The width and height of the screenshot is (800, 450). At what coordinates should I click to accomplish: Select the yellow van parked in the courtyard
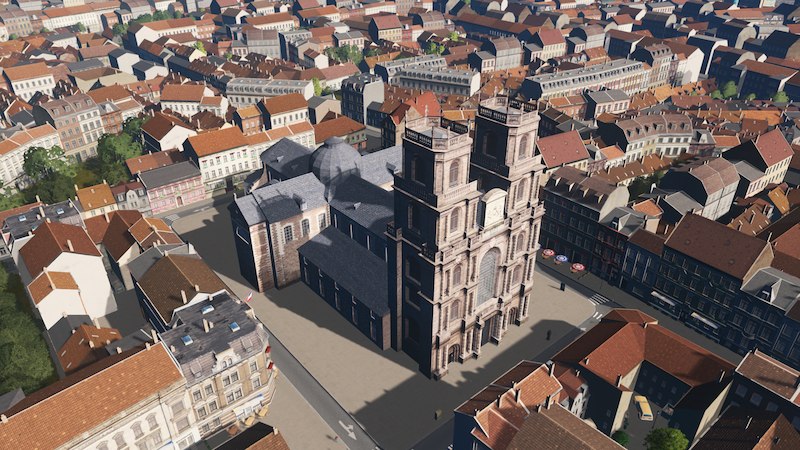pos(643,407)
